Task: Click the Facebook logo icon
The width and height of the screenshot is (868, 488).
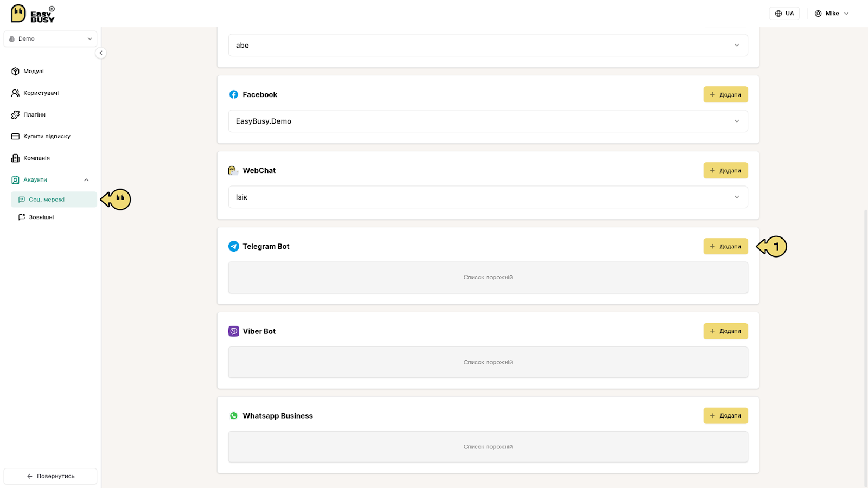Action: pyautogui.click(x=234, y=94)
